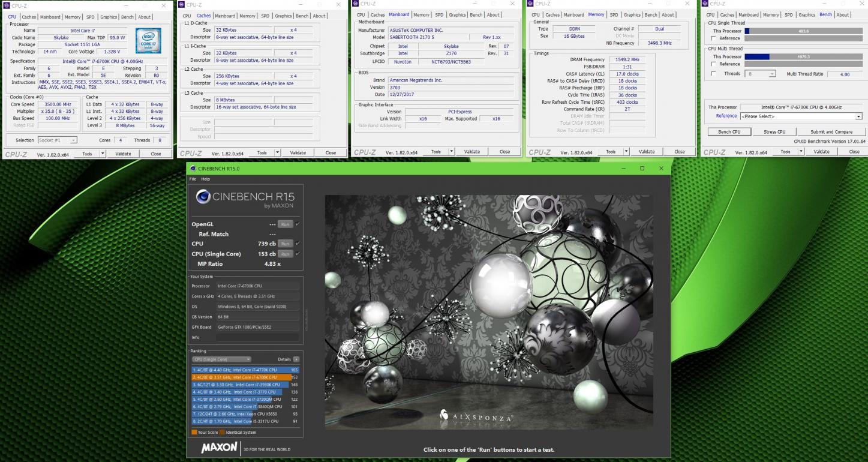Click the CPU-Z title icon of Mainboard window

pyautogui.click(x=356, y=4)
